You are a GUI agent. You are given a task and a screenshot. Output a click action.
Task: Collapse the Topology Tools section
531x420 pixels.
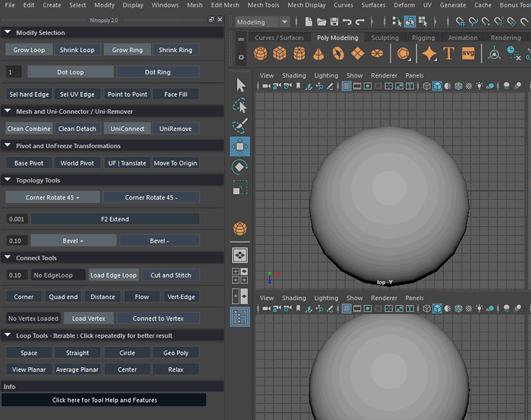pyautogui.click(x=7, y=180)
